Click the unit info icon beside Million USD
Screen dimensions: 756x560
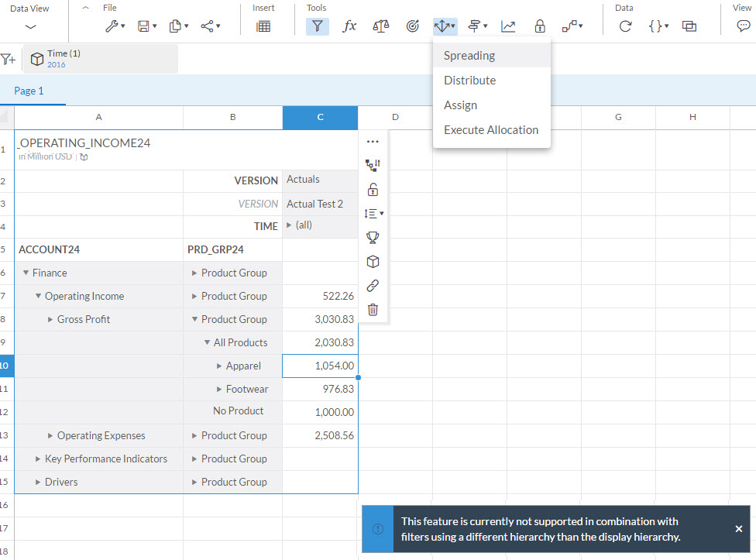(84, 156)
